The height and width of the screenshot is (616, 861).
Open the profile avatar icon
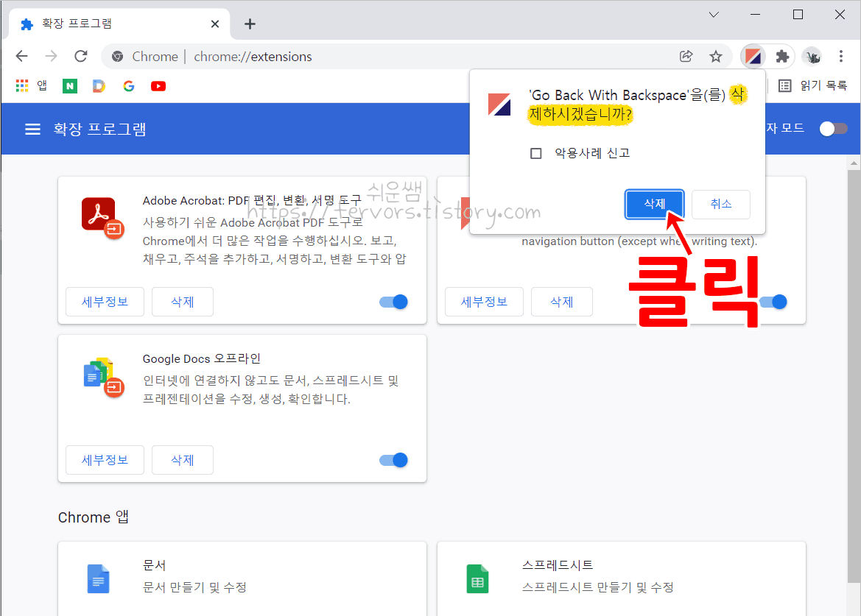(x=812, y=56)
